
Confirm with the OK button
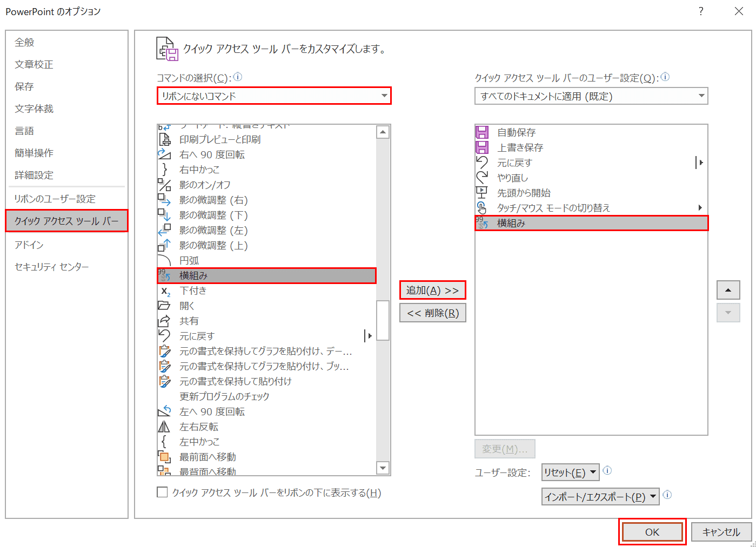click(x=652, y=532)
